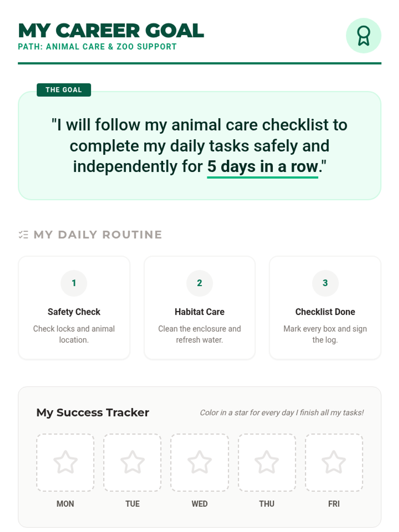
Task: Click the "Check locks and animal location" description
Action: 74,334
